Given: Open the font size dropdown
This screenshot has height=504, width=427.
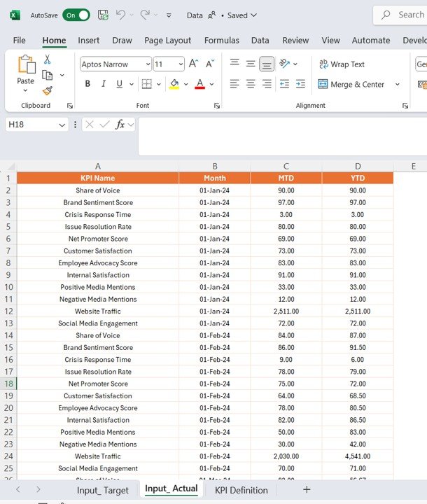Looking at the screenshot, I should pos(180,64).
